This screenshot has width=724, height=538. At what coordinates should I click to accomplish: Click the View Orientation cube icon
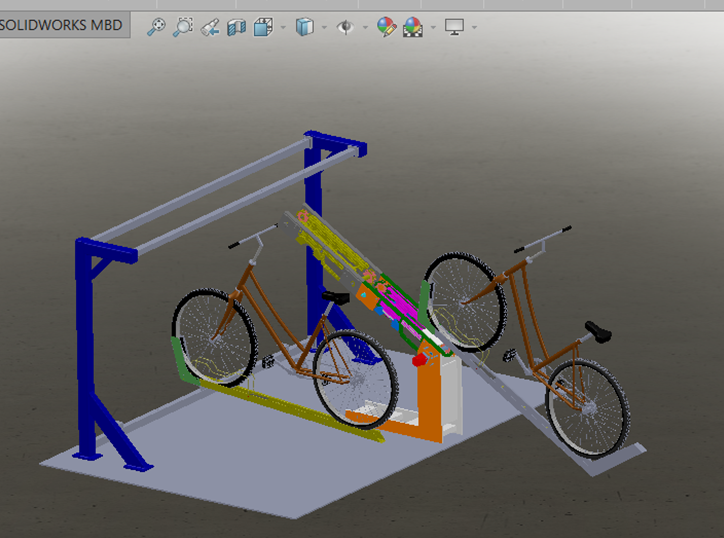pos(264,27)
